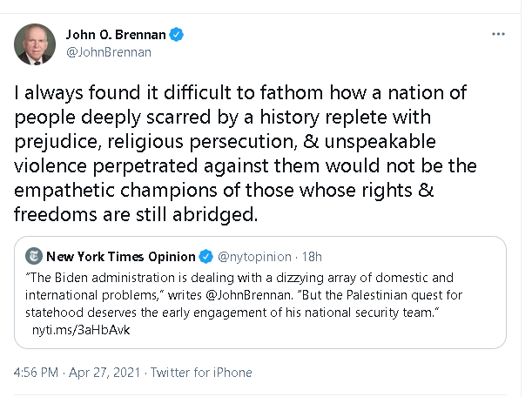The width and height of the screenshot is (532, 397).
Task: Click the 18h timestamp on the quoted tweet
Action: click(311, 256)
